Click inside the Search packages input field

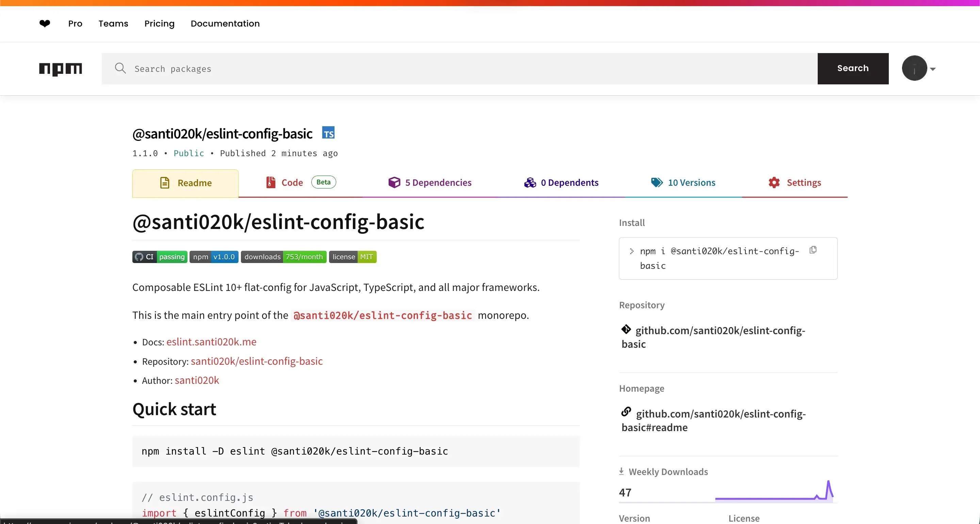[342, 68]
